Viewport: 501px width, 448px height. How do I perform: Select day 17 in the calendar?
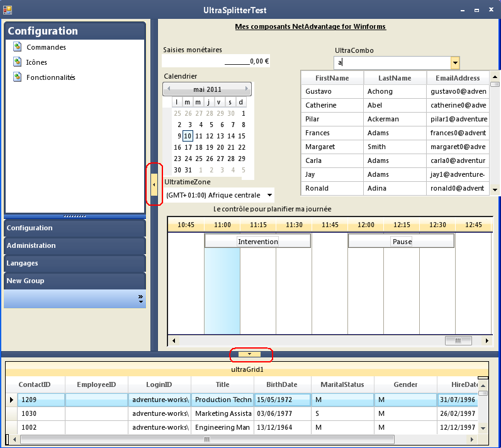pos(188,147)
